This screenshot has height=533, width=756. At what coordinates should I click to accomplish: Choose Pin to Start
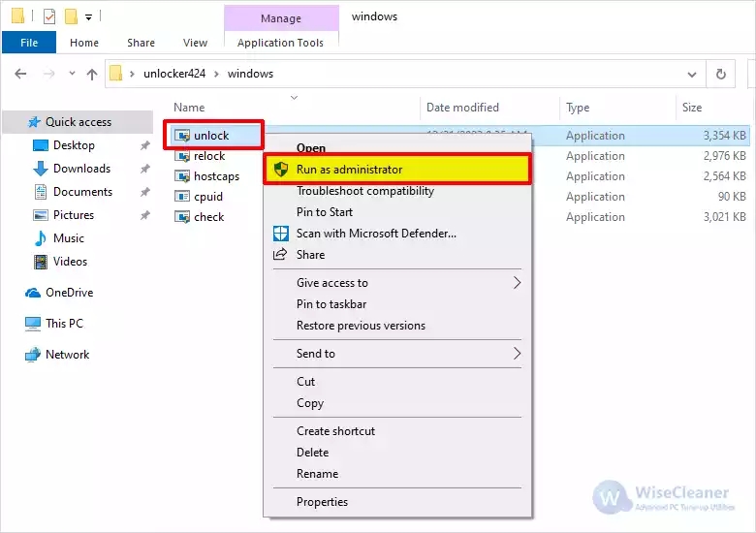click(x=397, y=212)
